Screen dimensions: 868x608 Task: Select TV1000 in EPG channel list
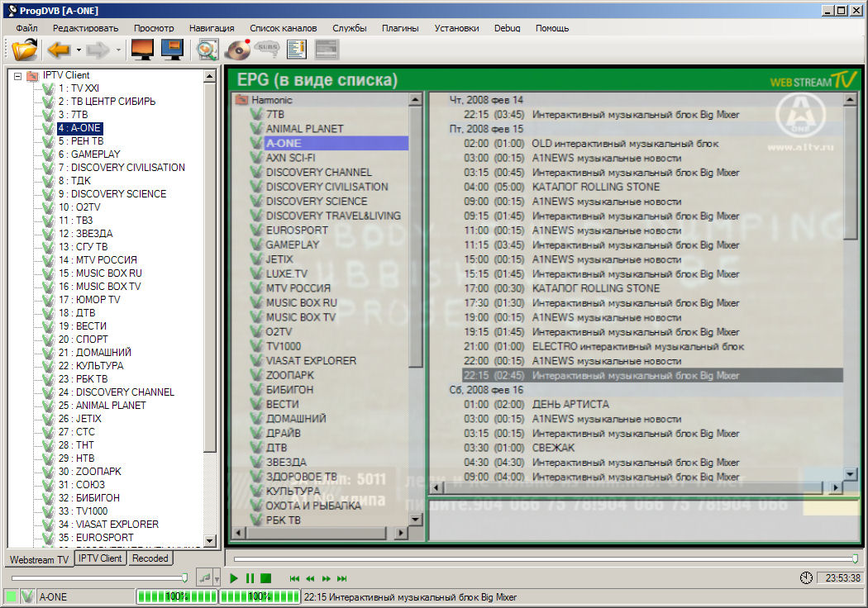[x=284, y=346]
